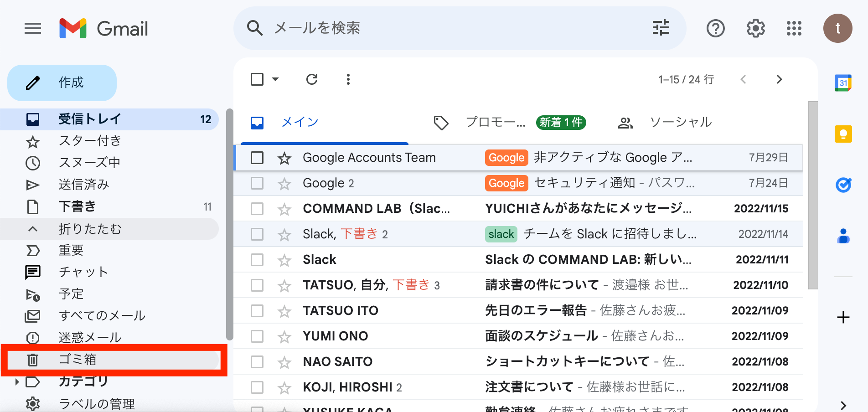This screenshot has width=868, height=412.
Task: Open the Help question mark icon
Action: click(715, 28)
